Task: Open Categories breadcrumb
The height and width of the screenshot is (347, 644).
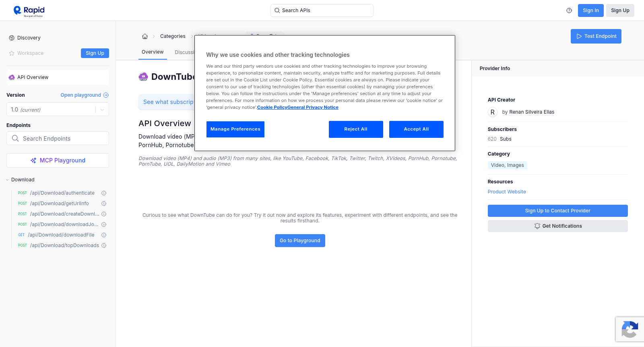Action: pyautogui.click(x=173, y=36)
